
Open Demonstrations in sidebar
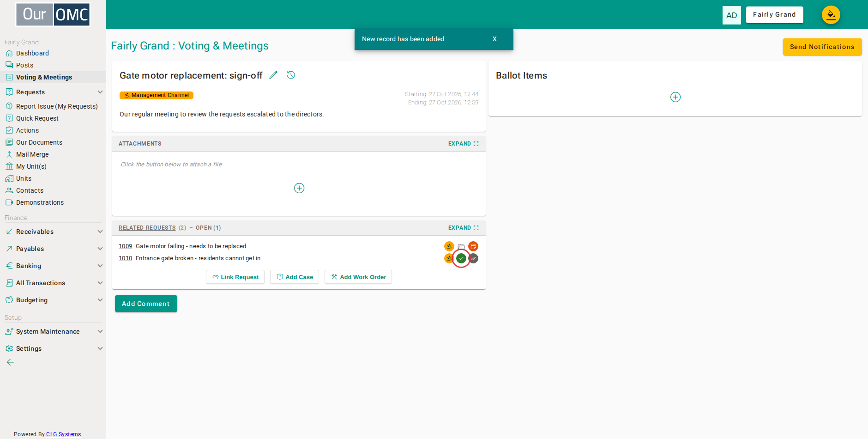tap(53, 202)
